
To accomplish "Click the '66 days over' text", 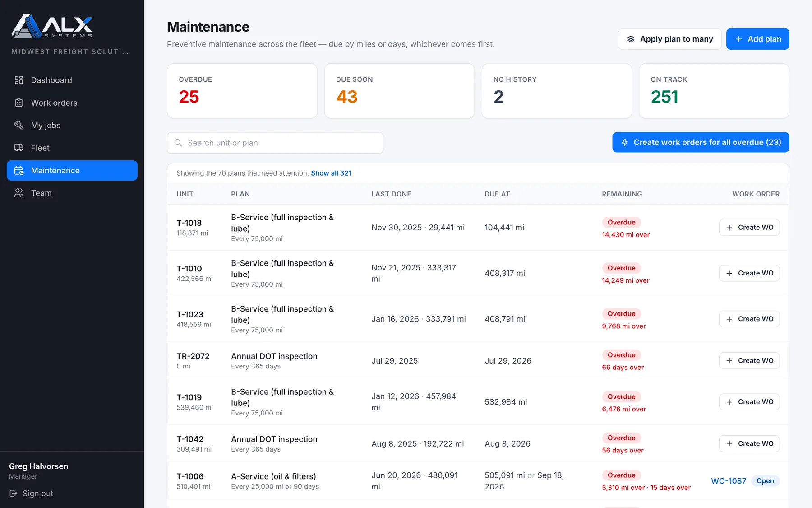I will click(623, 367).
